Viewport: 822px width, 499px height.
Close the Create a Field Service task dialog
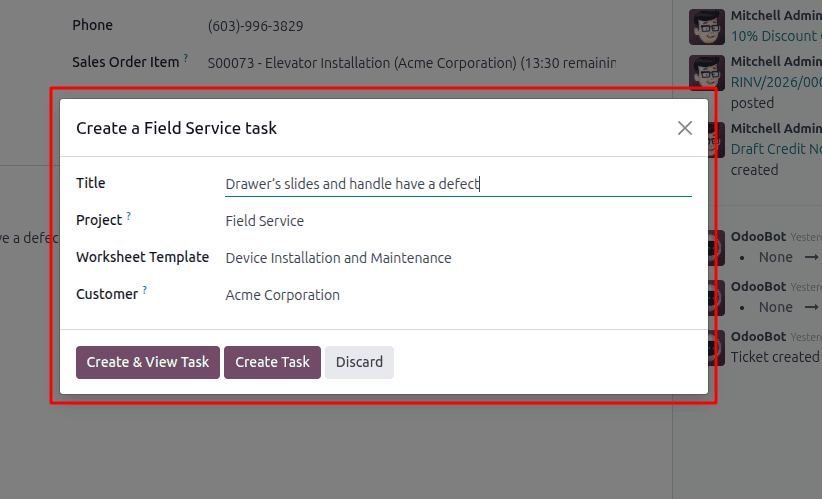pyautogui.click(x=685, y=128)
